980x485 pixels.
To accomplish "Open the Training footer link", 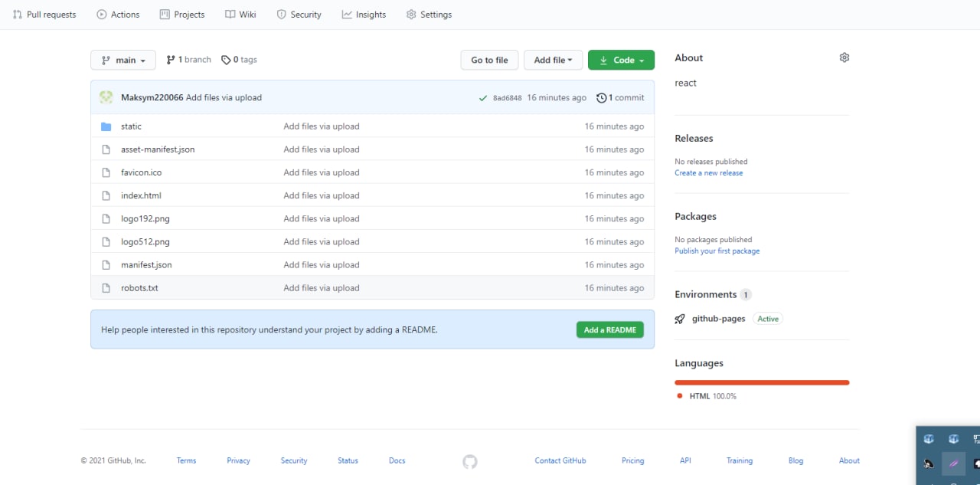I will click(x=740, y=460).
